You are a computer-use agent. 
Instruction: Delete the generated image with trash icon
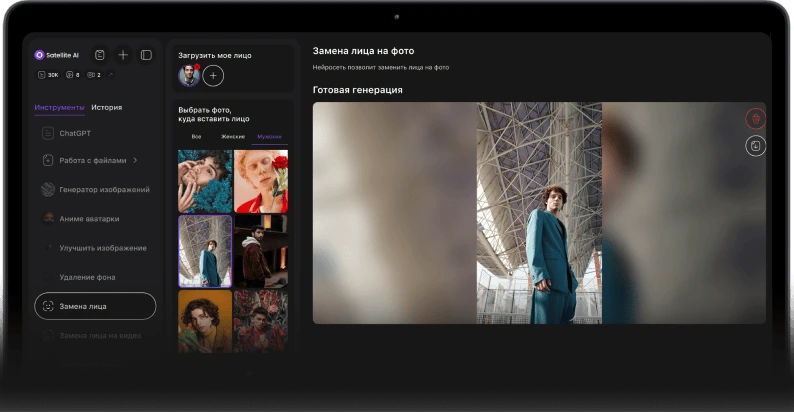click(755, 118)
